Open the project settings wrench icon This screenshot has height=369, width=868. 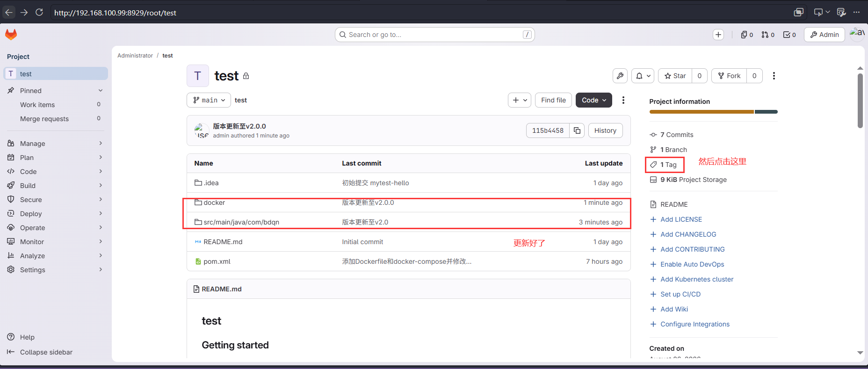[x=620, y=76]
